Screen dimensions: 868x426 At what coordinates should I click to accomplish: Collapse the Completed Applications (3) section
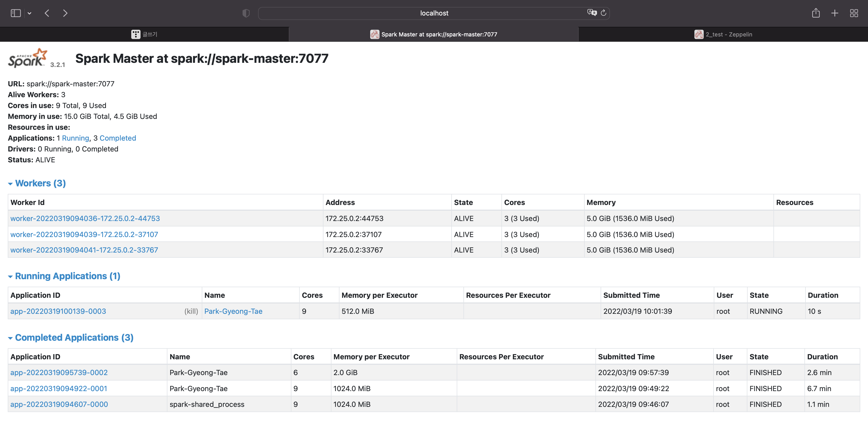pyautogui.click(x=71, y=337)
